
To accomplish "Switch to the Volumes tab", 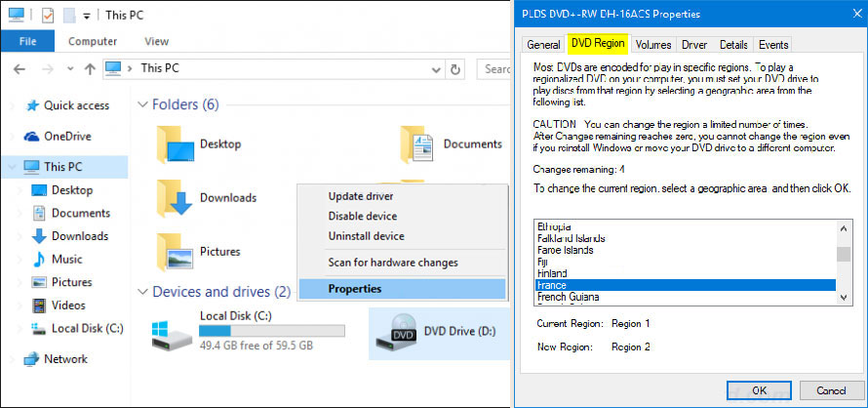I will [653, 45].
